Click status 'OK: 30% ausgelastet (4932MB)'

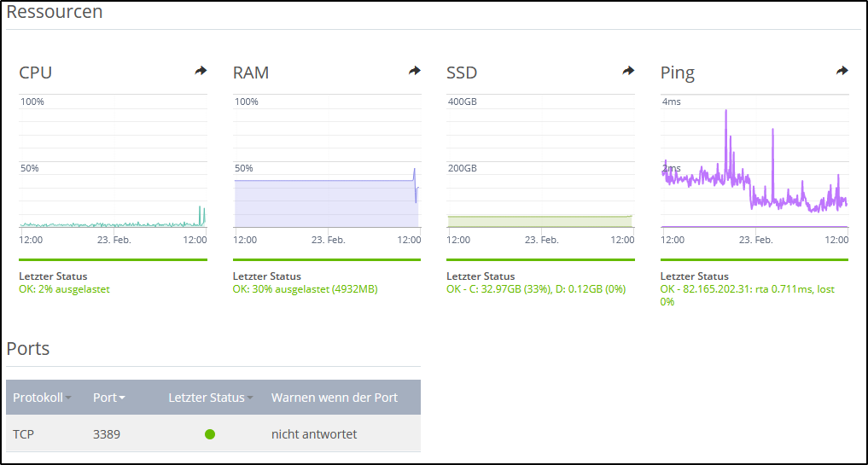click(305, 289)
